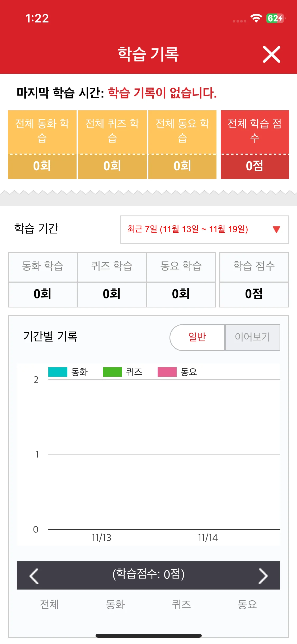Image resolution: width=297 pixels, height=644 pixels.
Task: Open the 학습 기간 dropdown arrow
Action: pos(276,229)
